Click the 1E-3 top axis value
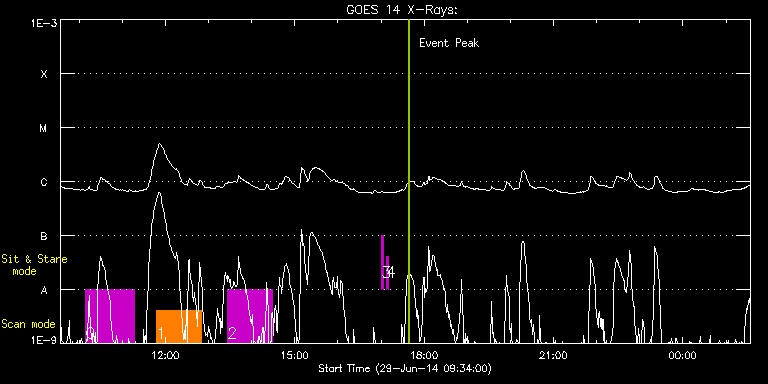This screenshot has width=768, height=384. 43,23
